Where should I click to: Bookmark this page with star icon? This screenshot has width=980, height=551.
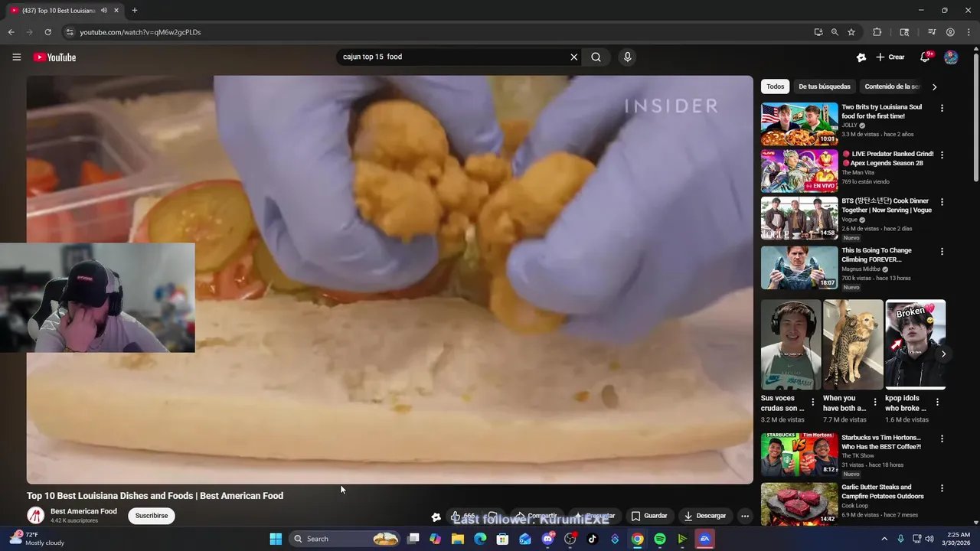coord(851,32)
